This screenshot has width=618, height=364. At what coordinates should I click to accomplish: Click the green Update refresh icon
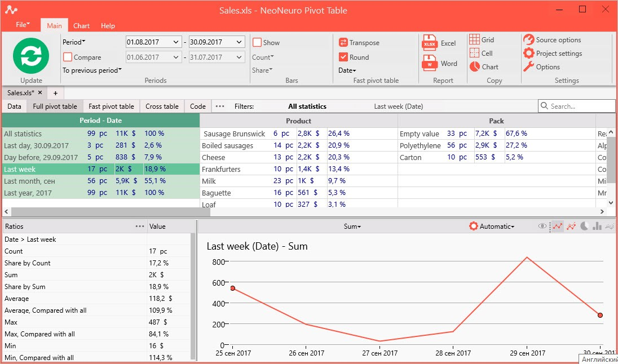(x=31, y=56)
